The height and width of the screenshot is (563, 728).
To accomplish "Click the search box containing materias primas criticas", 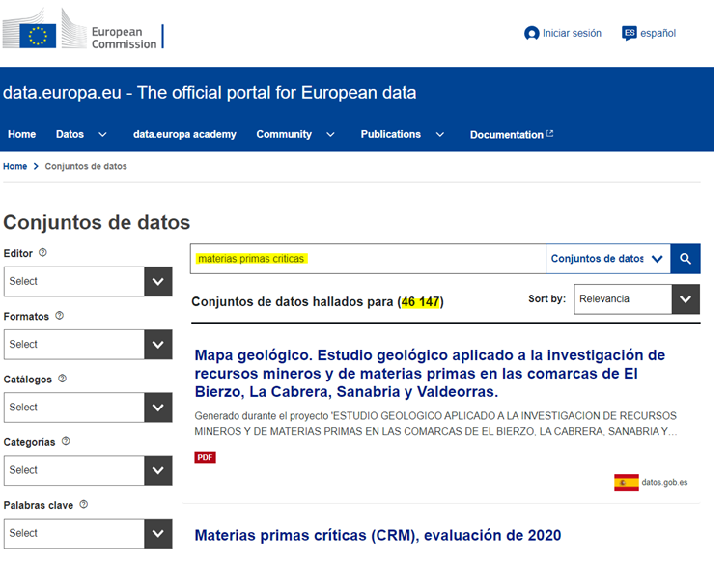I will pyautogui.click(x=368, y=259).
